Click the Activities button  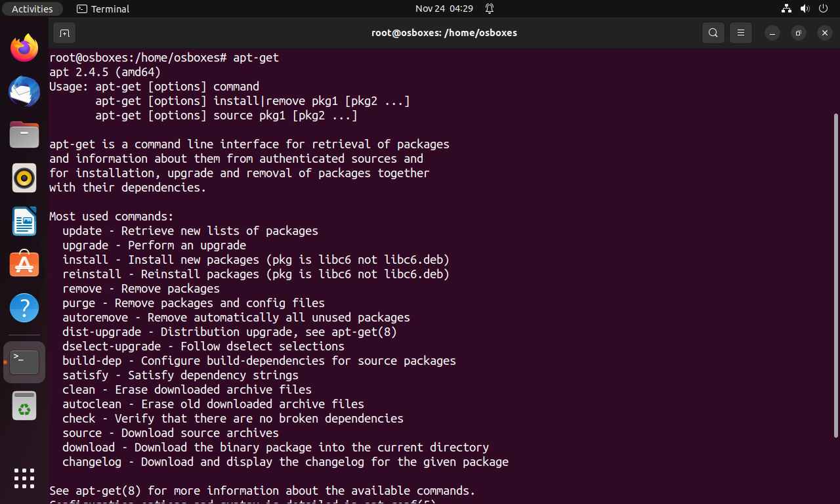tap(32, 9)
